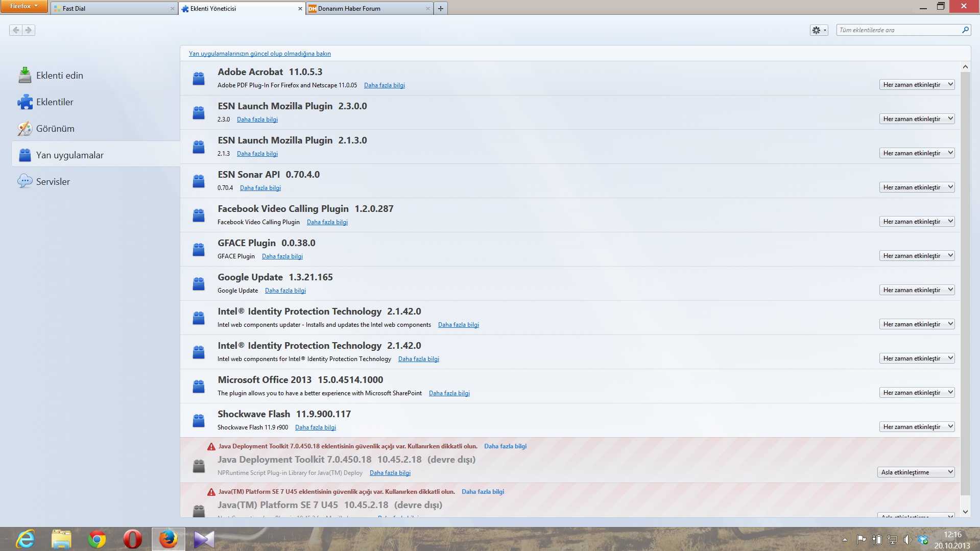
Task: Open Daha fazla bilgi for Adobe Acrobat
Action: [384, 85]
